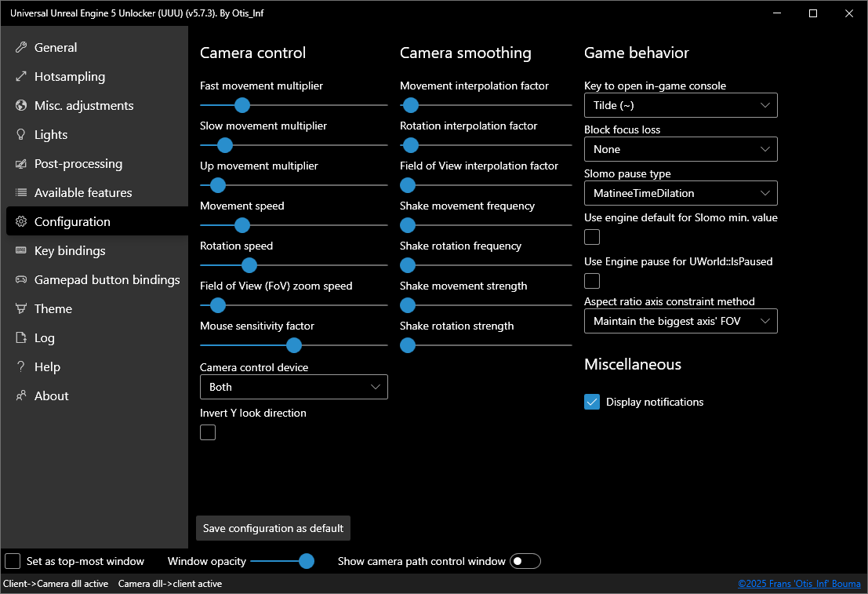Image resolution: width=868 pixels, height=594 pixels.
Task: Enable Invert Y look direction checkbox
Action: (x=208, y=432)
